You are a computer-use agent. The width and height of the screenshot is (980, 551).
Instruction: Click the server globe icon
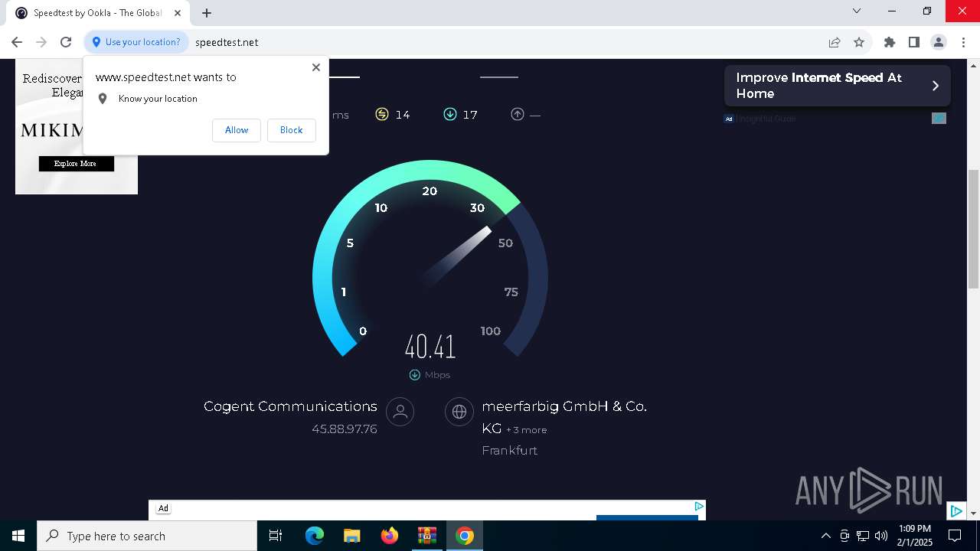tap(459, 412)
